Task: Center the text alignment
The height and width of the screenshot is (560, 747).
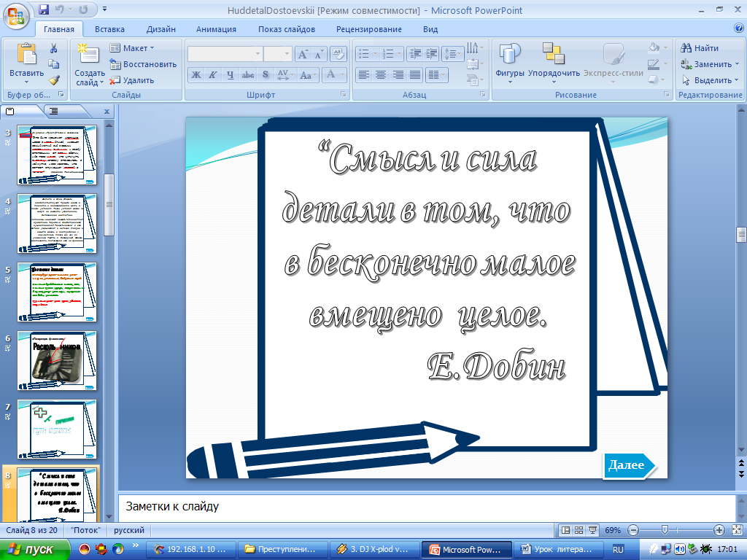Action: pyautogui.click(x=381, y=75)
